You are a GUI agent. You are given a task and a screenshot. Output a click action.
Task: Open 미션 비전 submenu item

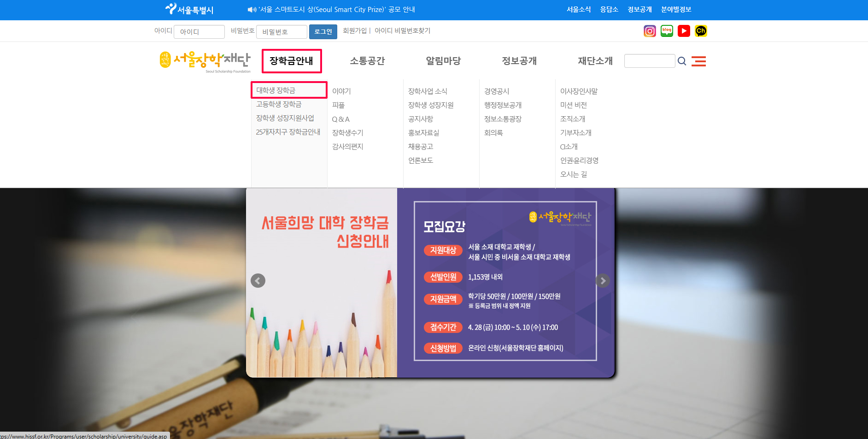pos(574,105)
